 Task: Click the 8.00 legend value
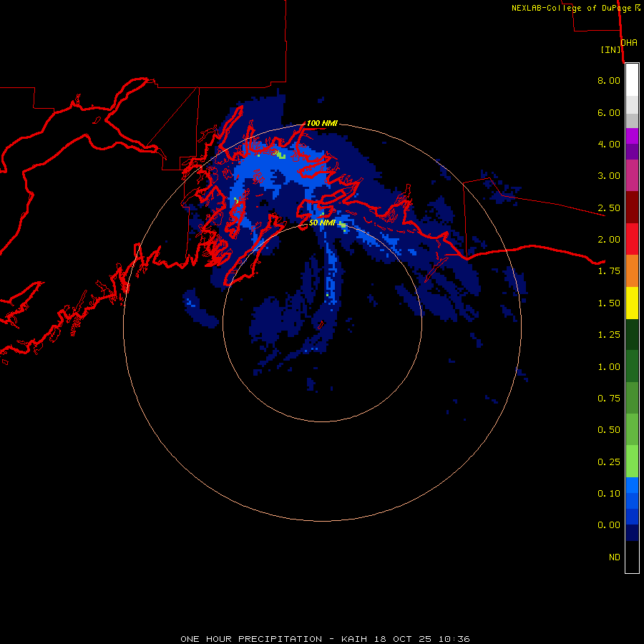coord(609,80)
